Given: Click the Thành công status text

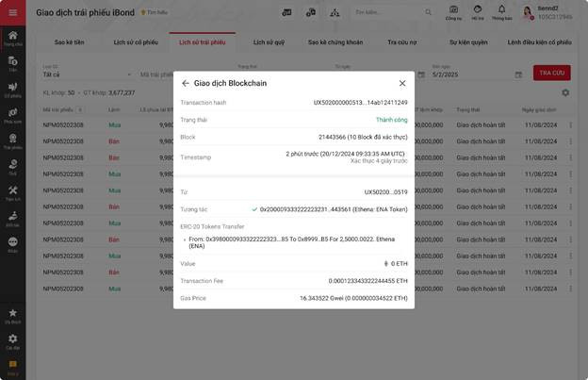Looking at the screenshot, I should (391, 120).
